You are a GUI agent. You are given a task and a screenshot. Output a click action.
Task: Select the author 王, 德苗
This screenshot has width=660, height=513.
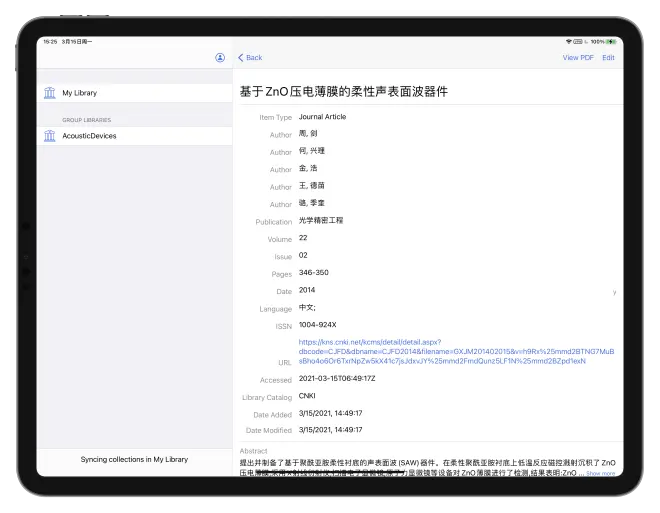[312, 186]
